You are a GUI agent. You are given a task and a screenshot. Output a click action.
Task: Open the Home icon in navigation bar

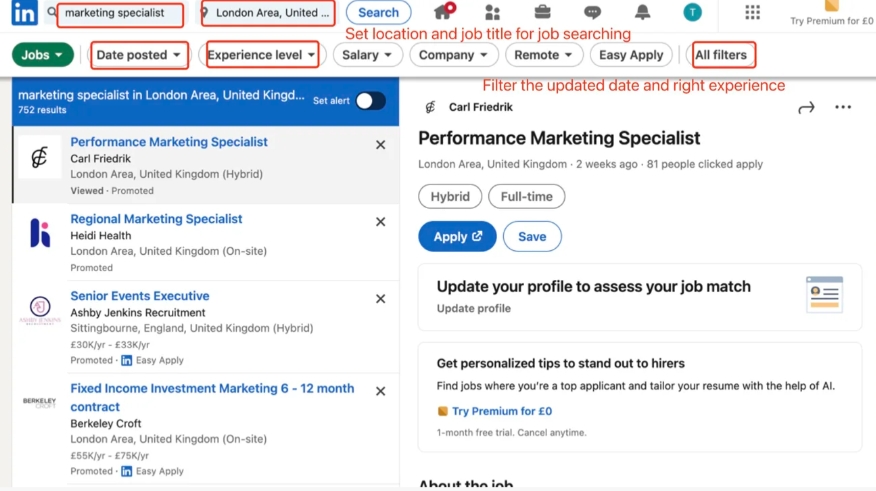tap(443, 12)
